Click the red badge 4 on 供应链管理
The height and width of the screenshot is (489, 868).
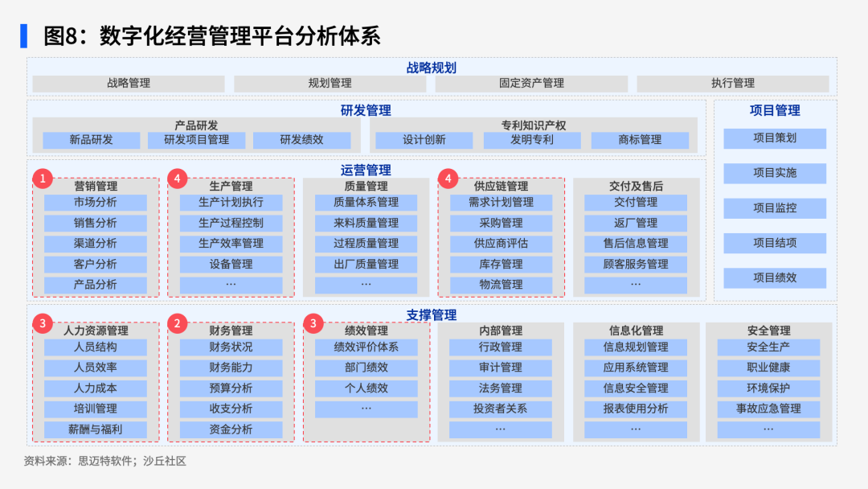[x=447, y=178]
